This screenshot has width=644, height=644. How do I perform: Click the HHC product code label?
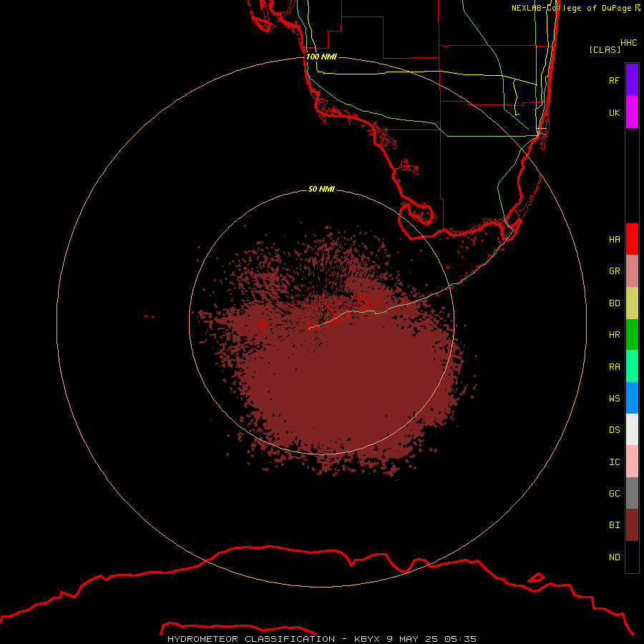pyautogui.click(x=628, y=43)
